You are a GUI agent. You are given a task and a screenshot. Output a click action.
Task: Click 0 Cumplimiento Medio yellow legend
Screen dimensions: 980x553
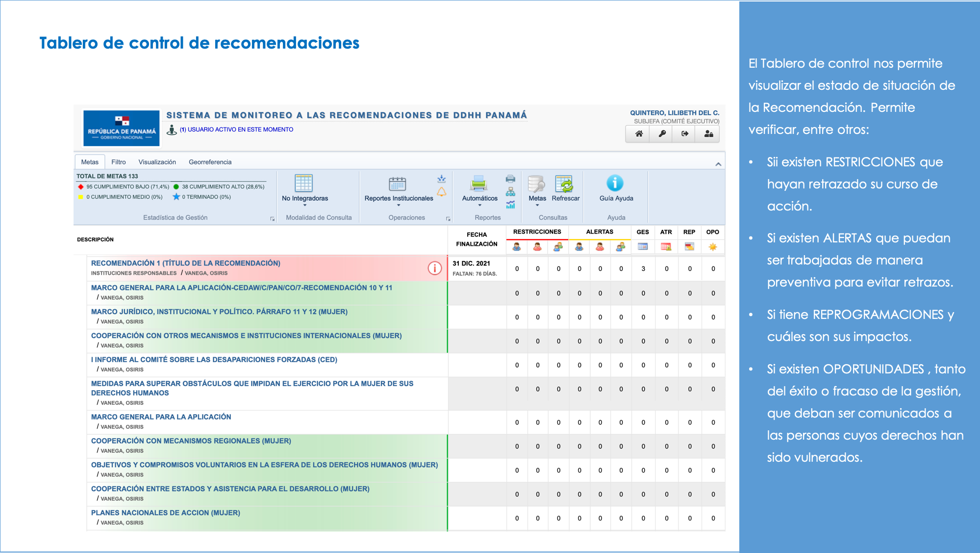(x=120, y=197)
